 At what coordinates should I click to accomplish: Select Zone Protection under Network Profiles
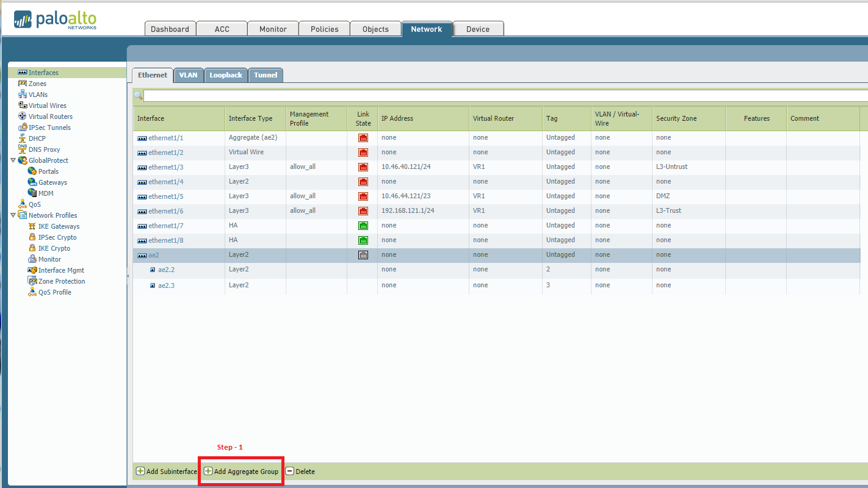coord(62,281)
